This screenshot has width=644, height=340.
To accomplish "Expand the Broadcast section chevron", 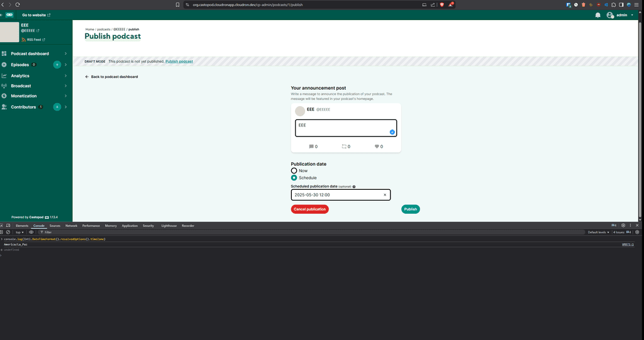I will pyautogui.click(x=65, y=86).
